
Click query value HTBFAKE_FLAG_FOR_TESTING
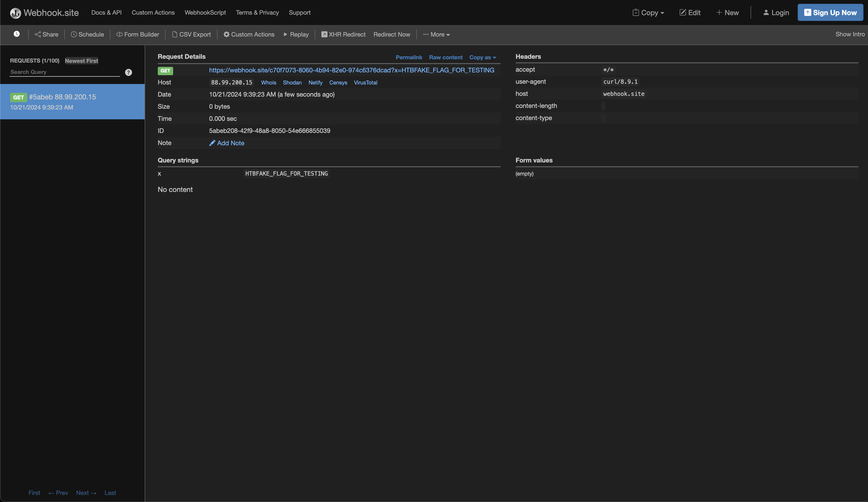[x=287, y=173]
